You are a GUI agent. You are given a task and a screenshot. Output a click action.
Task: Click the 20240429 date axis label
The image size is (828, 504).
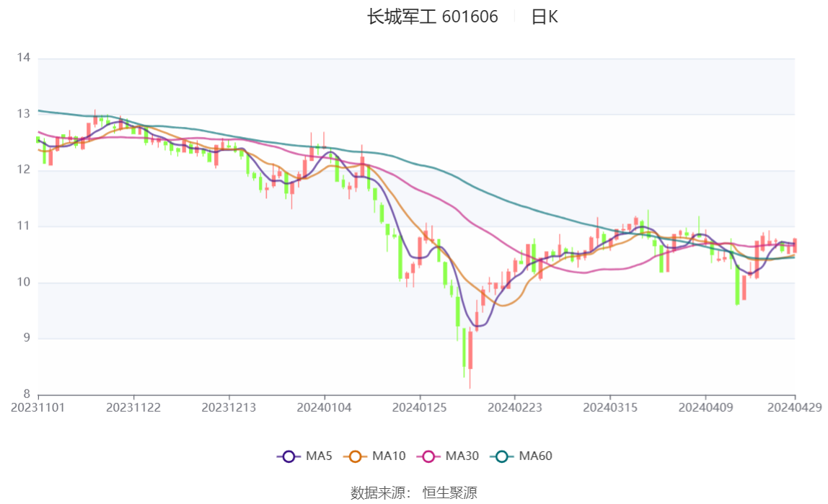pos(794,407)
